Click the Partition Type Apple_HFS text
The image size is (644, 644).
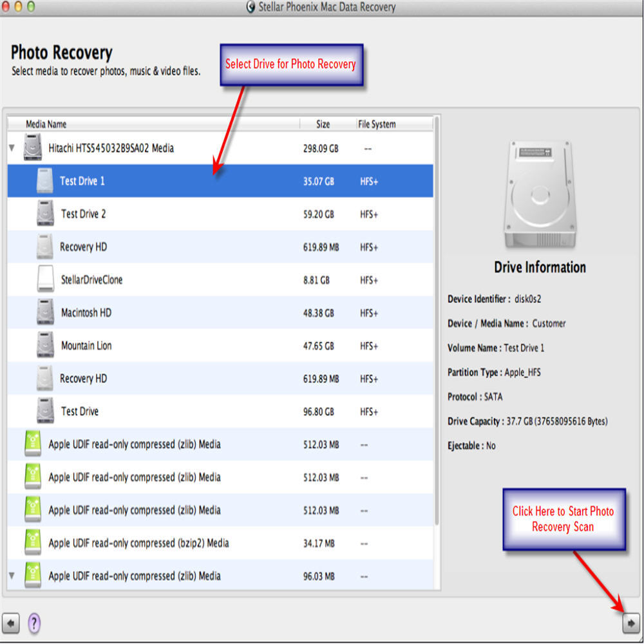pos(494,372)
